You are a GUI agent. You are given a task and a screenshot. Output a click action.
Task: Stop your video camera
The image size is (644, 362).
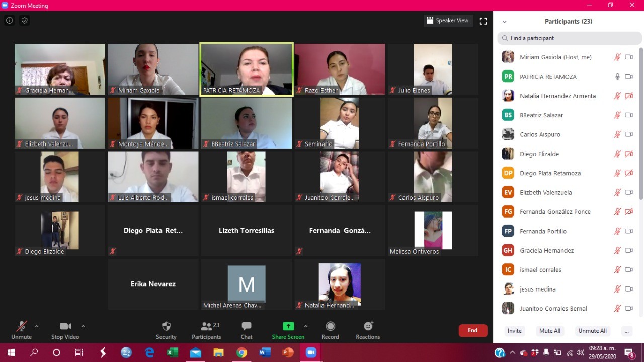pos(65,330)
